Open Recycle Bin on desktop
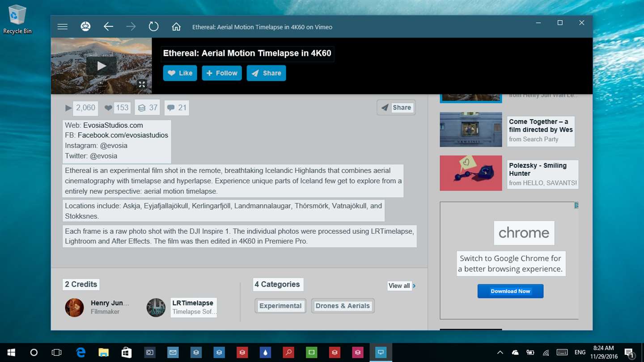 [x=17, y=20]
